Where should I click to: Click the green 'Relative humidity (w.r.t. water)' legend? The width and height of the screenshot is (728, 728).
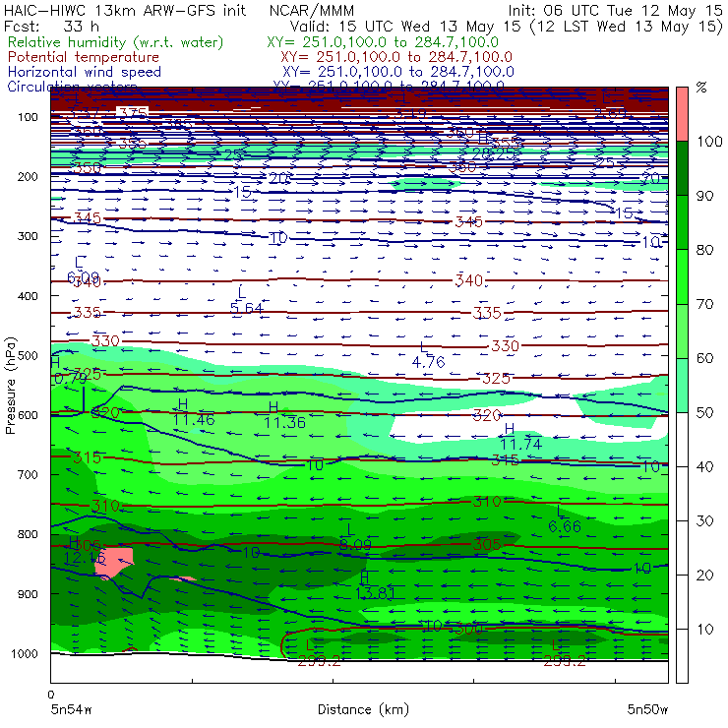click(x=116, y=42)
